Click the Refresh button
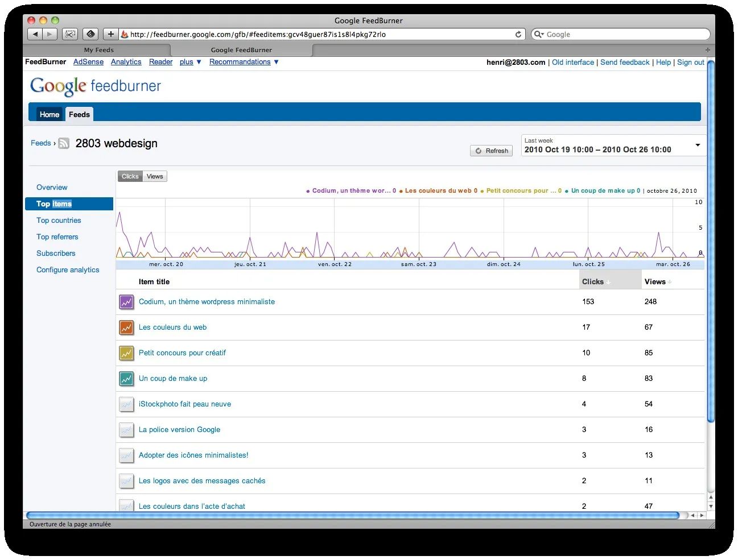738x560 pixels. [x=492, y=151]
